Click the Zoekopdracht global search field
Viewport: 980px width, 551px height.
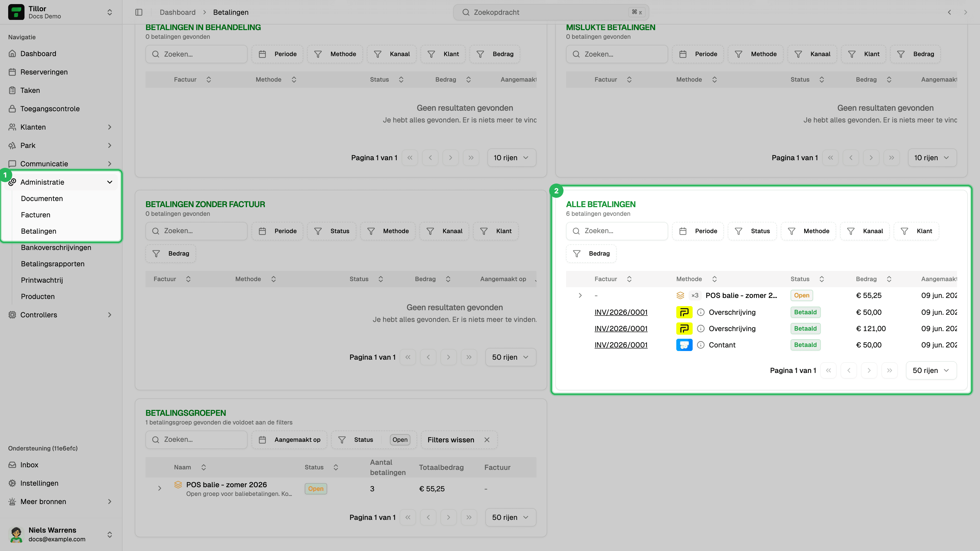pyautogui.click(x=551, y=12)
